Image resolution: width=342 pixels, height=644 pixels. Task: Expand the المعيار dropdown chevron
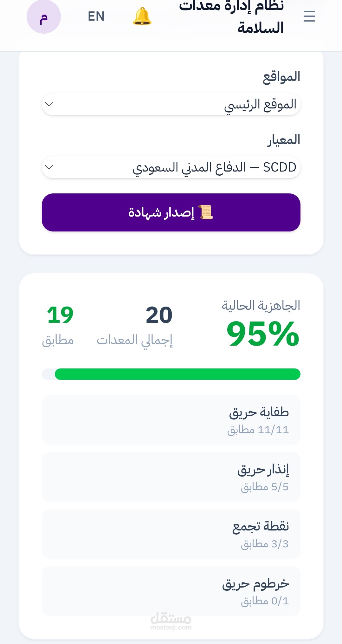click(x=49, y=167)
